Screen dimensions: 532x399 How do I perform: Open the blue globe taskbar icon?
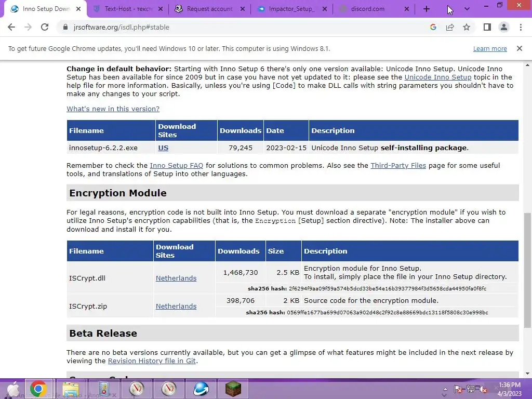coord(201,389)
